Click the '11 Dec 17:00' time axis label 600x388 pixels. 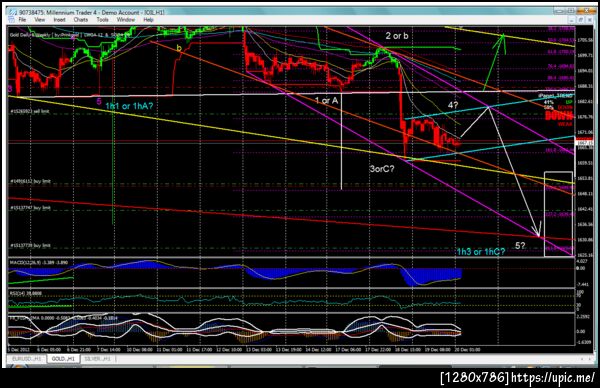pos(199,349)
